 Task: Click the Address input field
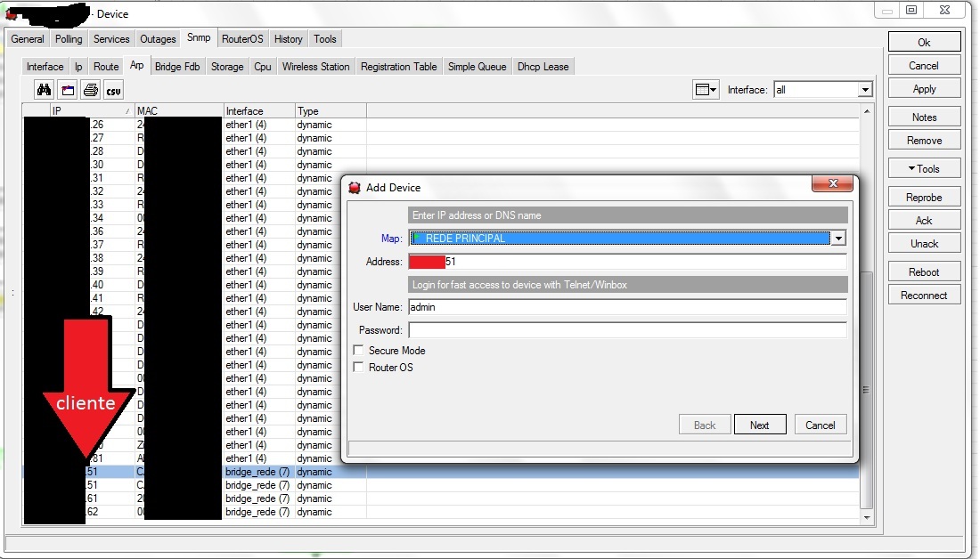click(627, 262)
